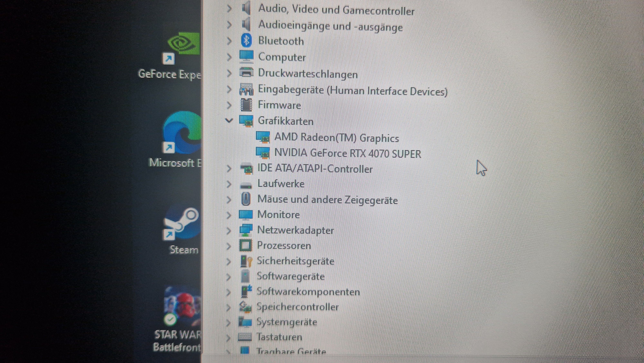The height and width of the screenshot is (363, 644).
Task: Select the Laufwerke label
Action: 281,184
